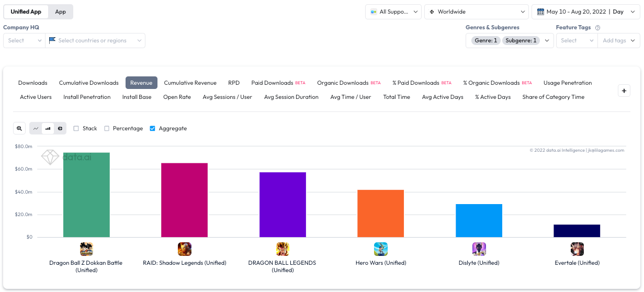Open the Paid Downloads BETA tab

click(x=278, y=83)
